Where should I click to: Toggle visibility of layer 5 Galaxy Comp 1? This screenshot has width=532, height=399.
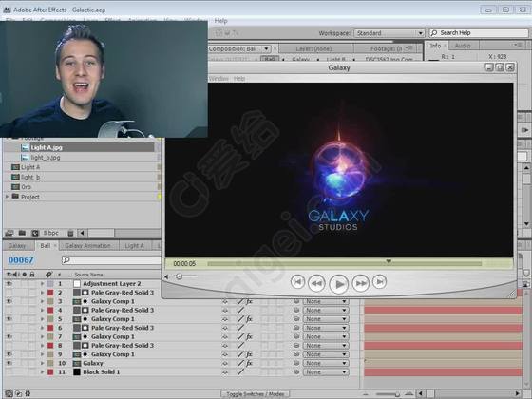tap(9, 319)
